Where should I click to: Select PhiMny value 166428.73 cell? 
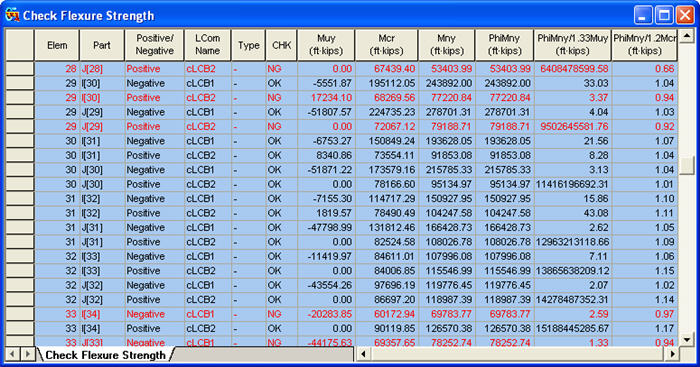[505, 227]
